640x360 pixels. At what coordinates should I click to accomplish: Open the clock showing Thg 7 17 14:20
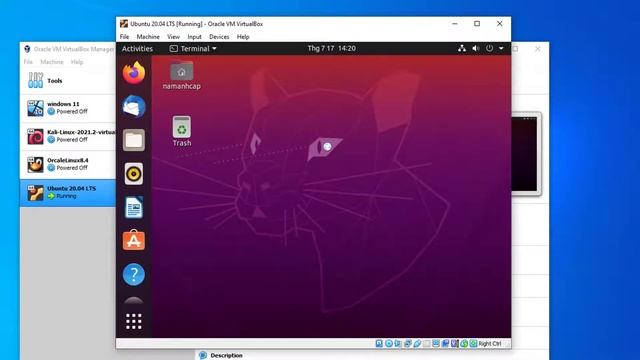(331, 48)
